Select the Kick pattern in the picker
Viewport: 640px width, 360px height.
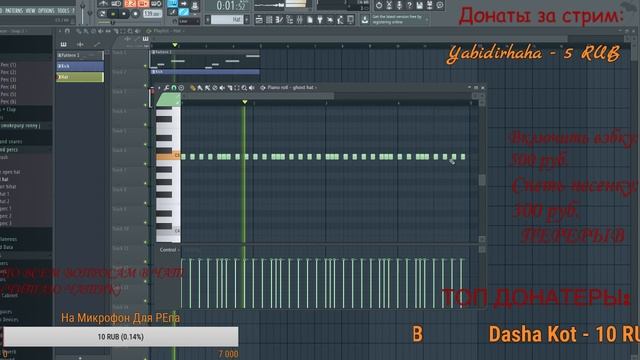pos(80,66)
